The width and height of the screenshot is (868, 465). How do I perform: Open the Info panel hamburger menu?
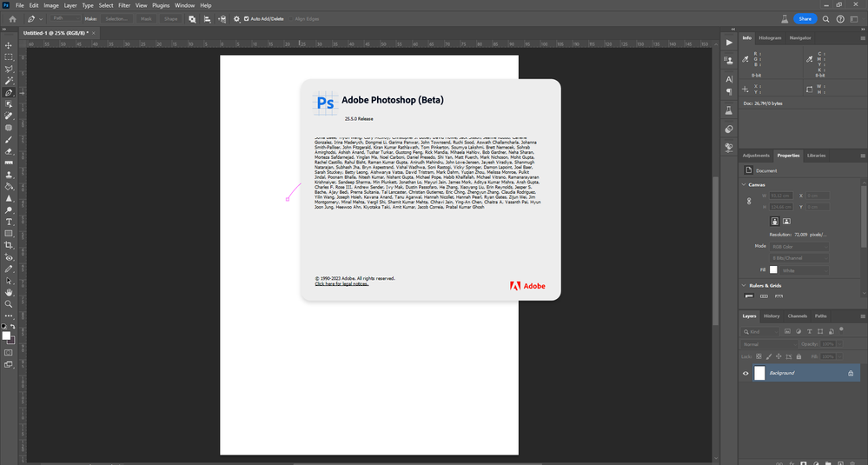click(x=863, y=38)
